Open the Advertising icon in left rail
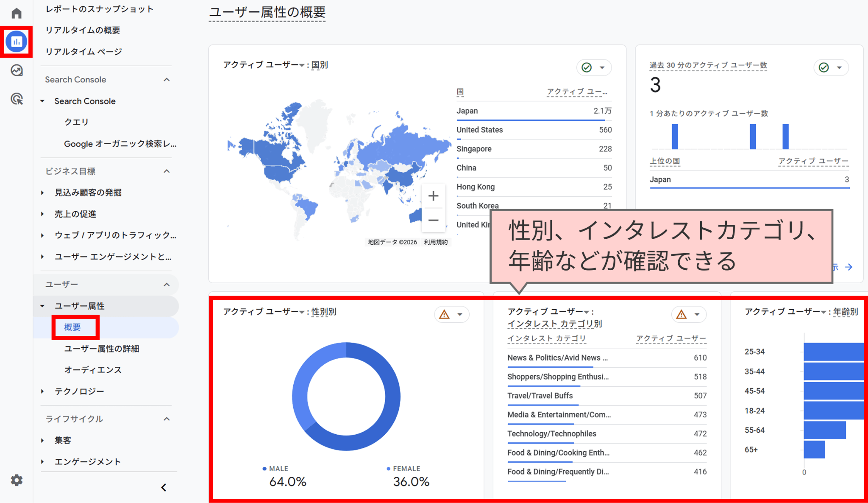868x503 pixels. (x=17, y=99)
